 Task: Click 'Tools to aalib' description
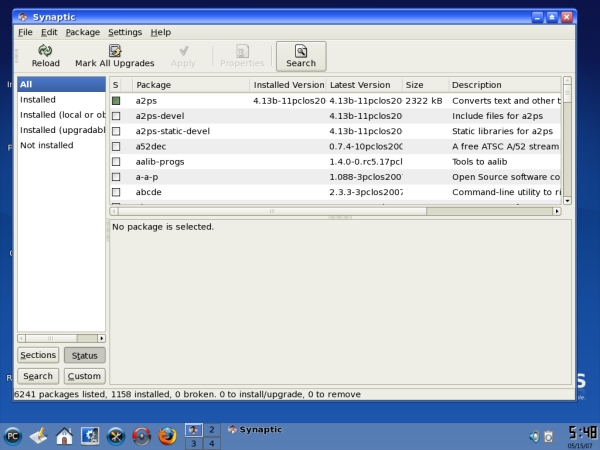point(479,162)
